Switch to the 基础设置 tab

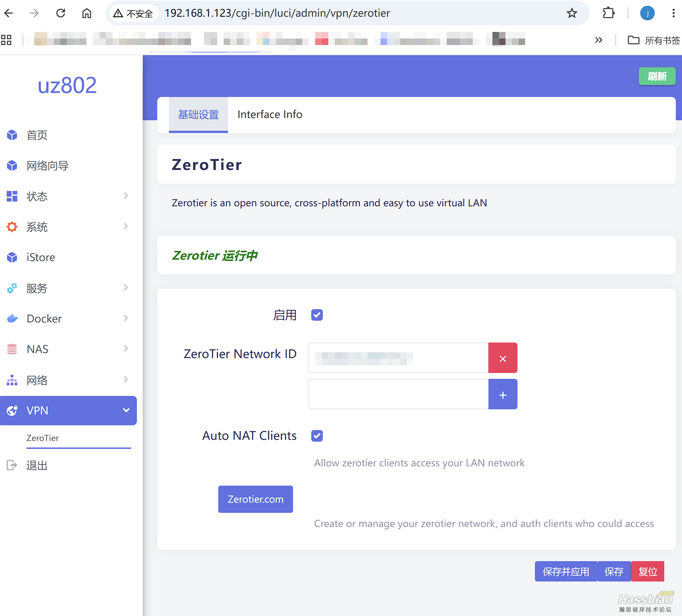198,114
